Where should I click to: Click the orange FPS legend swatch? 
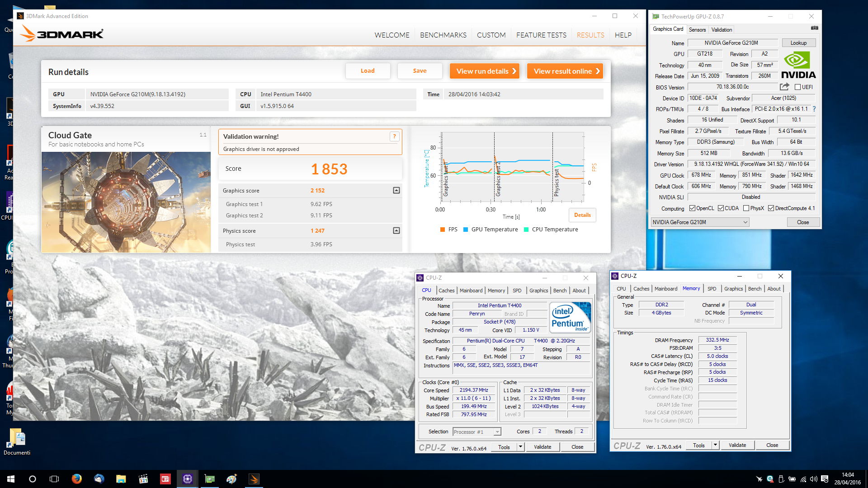pos(443,230)
